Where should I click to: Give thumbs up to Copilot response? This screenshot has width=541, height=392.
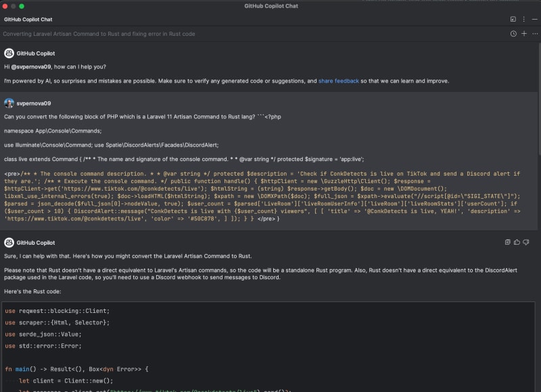pyautogui.click(x=517, y=243)
